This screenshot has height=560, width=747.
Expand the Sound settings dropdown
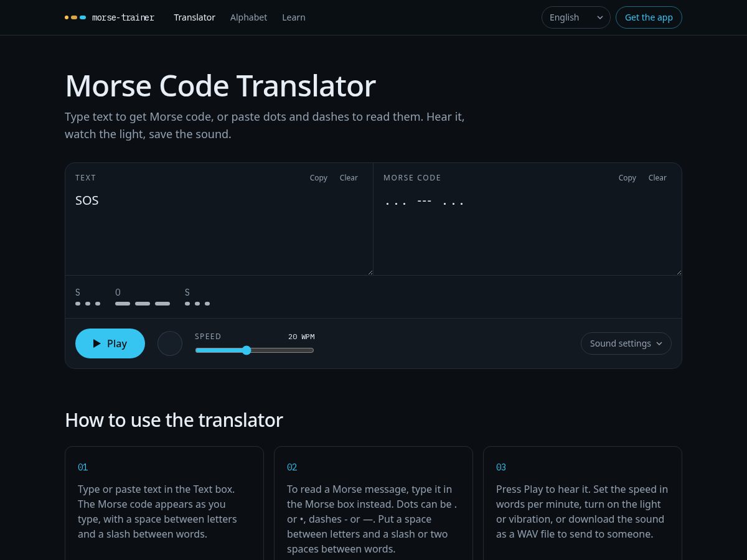tap(626, 343)
